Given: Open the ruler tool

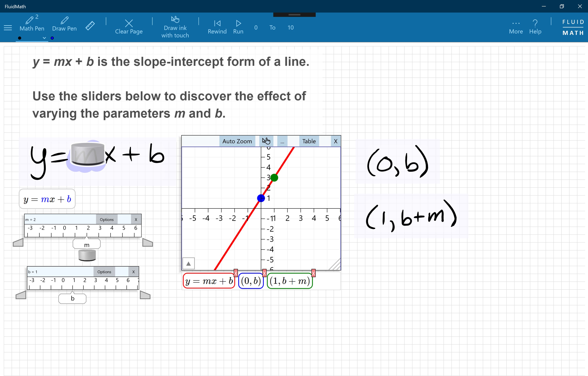Looking at the screenshot, I should [x=90, y=26].
